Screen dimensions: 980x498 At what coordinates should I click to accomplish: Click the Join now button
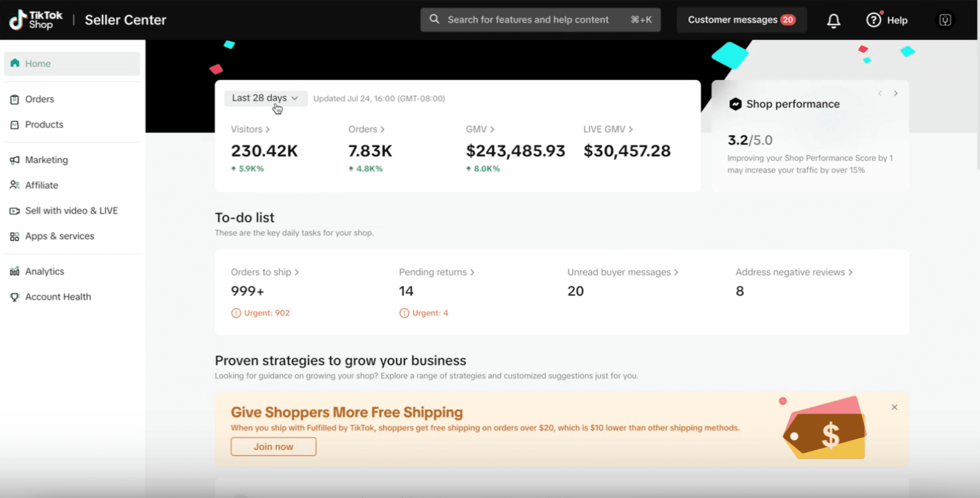coord(273,447)
